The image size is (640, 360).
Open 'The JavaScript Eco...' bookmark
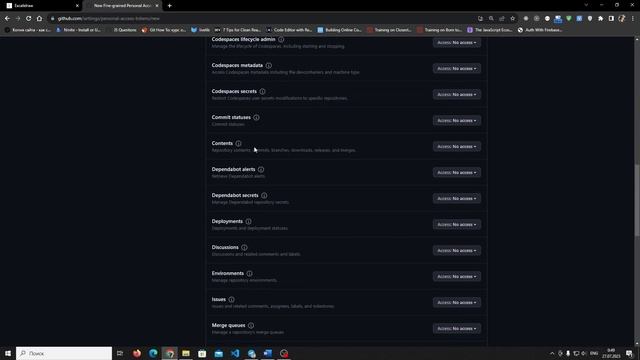490,30
